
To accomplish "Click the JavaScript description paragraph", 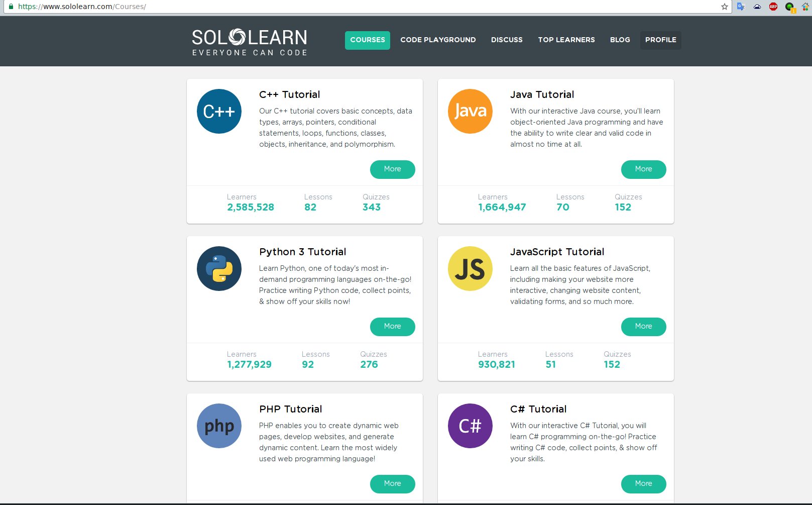I will point(581,285).
